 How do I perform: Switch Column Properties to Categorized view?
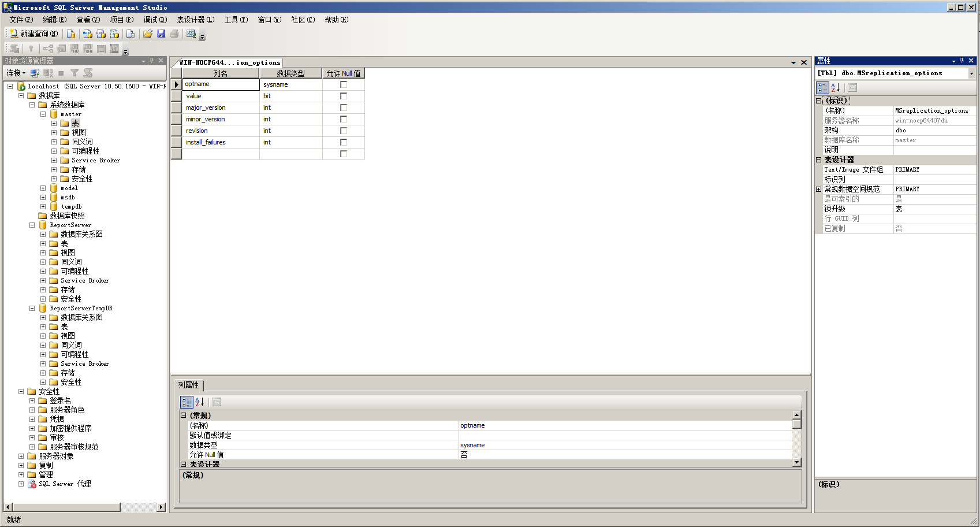(x=187, y=402)
